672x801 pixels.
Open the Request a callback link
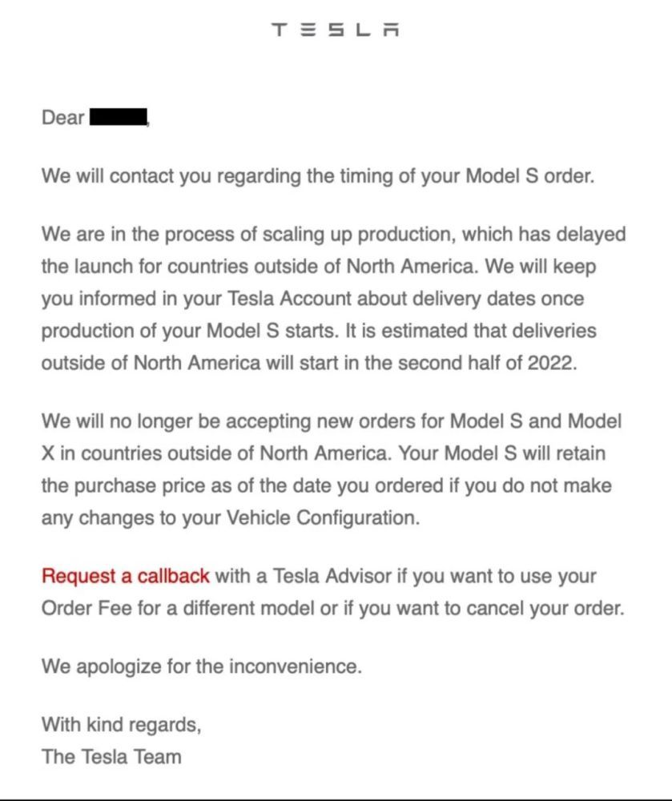click(125, 576)
